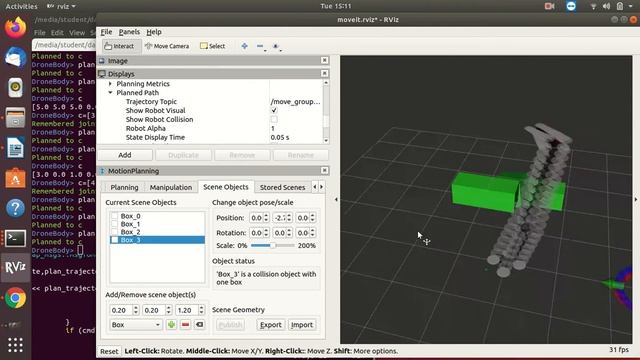Click the Reset button
The width and height of the screenshot is (640, 360).
pos(109,351)
